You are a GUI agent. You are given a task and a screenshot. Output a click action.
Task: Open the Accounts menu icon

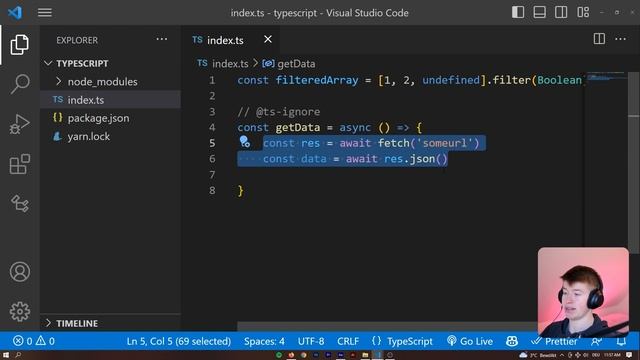coord(20,272)
